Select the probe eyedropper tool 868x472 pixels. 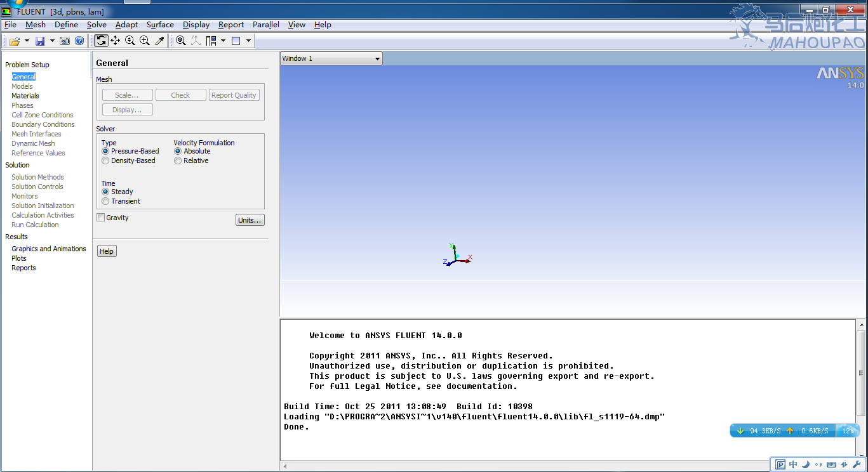point(159,41)
